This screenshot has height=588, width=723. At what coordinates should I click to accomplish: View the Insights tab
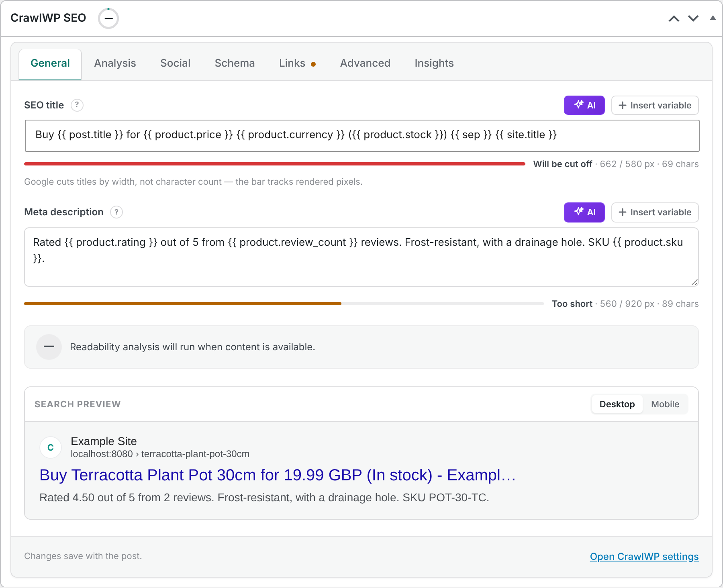pyautogui.click(x=434, y=63)
